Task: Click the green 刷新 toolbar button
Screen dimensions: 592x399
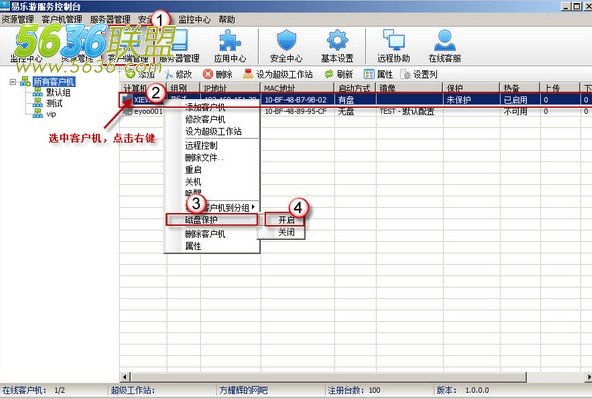Action: [x=339, y=74]
